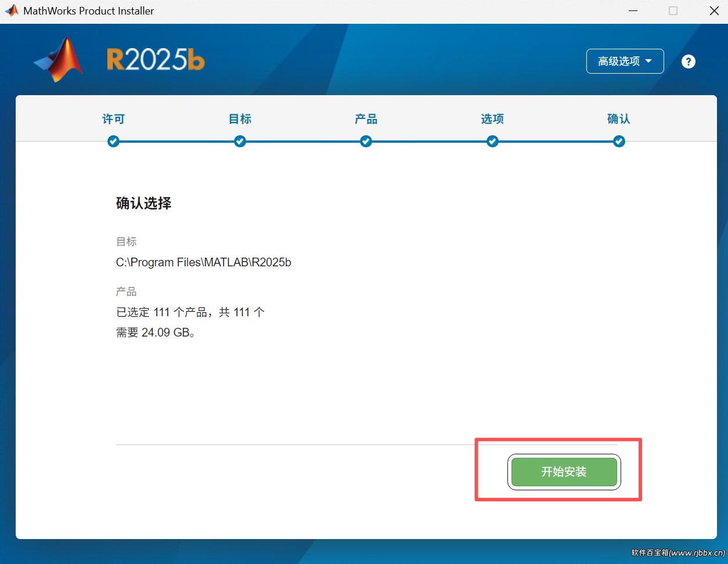This screenshot has width=728, height=564.
Task: Open the help question mark icon
Action: [689, 62]
